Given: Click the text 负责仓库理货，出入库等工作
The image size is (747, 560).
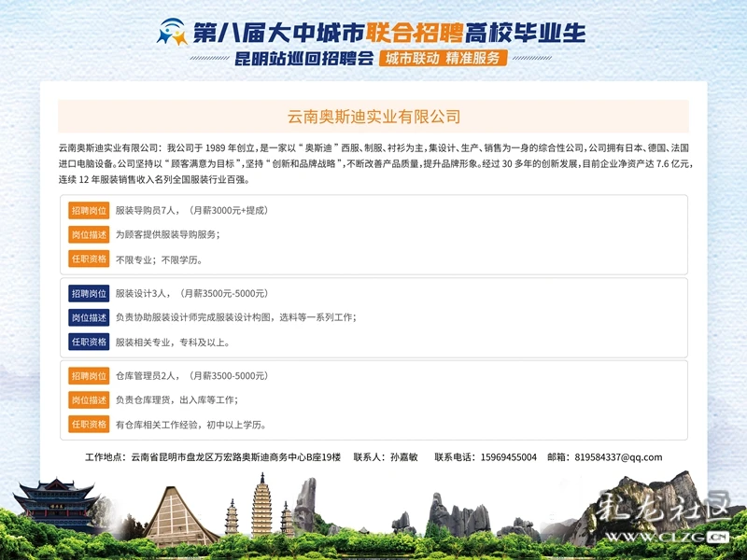Looking at the screenshot, I should tap(176, 400).
